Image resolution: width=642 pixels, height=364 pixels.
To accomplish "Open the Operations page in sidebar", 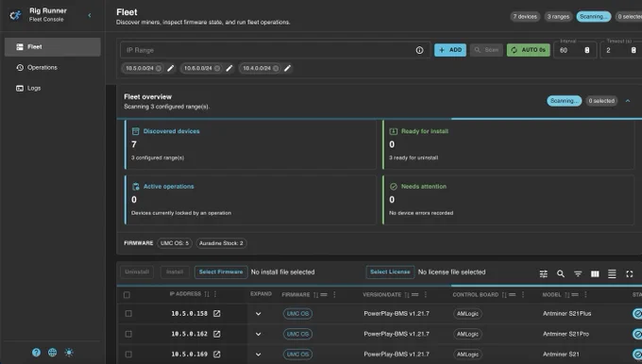I will tap(53, 68).
